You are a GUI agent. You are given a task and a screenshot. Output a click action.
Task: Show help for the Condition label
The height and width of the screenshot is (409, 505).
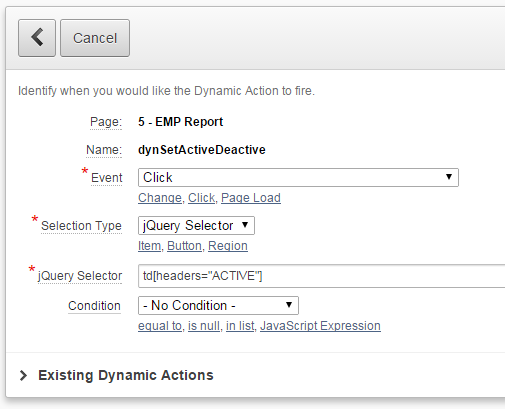pyautogui.click(x=94, y=306)
